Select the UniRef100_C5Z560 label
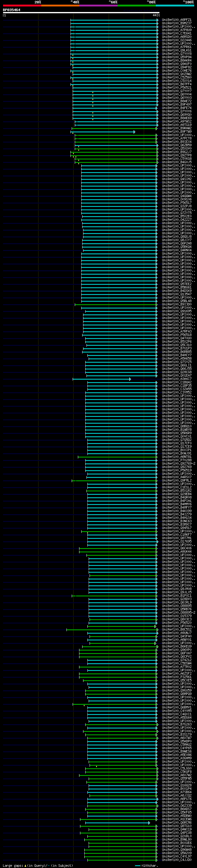Viewport: 197px width, 868px height. pyautogui.click(x=176, y=78)
